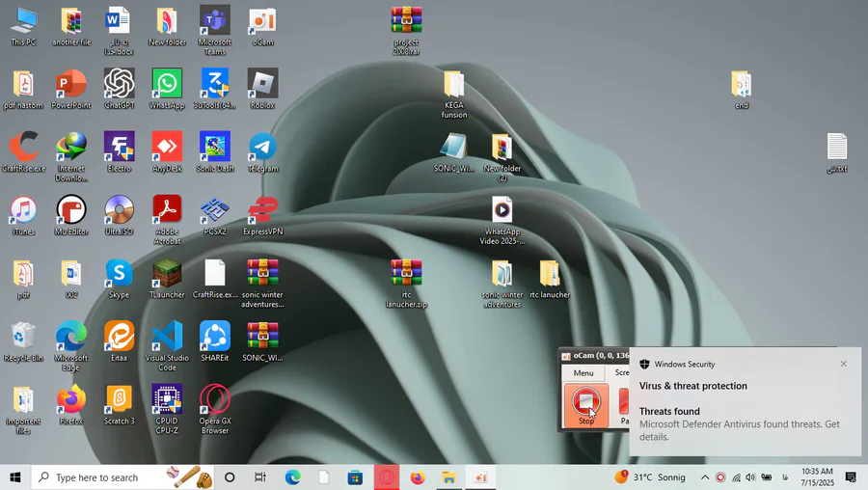Open the Mu Editor shortcut
Viewport: 868px width, 490px height.
tap(71, 215)
